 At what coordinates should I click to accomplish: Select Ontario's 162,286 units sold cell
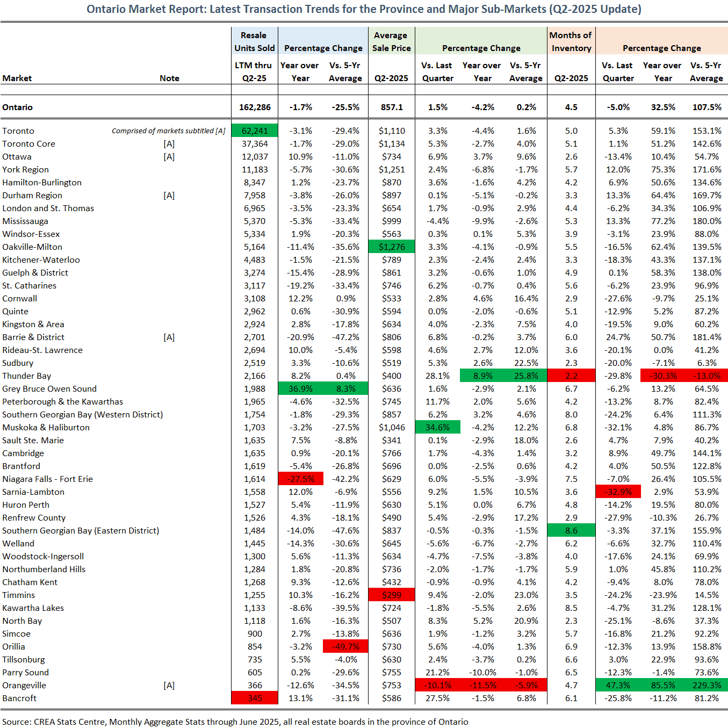tap(255, 107)
